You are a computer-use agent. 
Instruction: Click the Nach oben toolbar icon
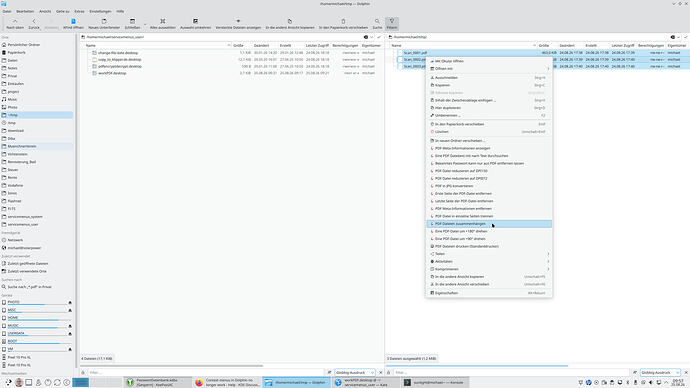pos(15,24)
